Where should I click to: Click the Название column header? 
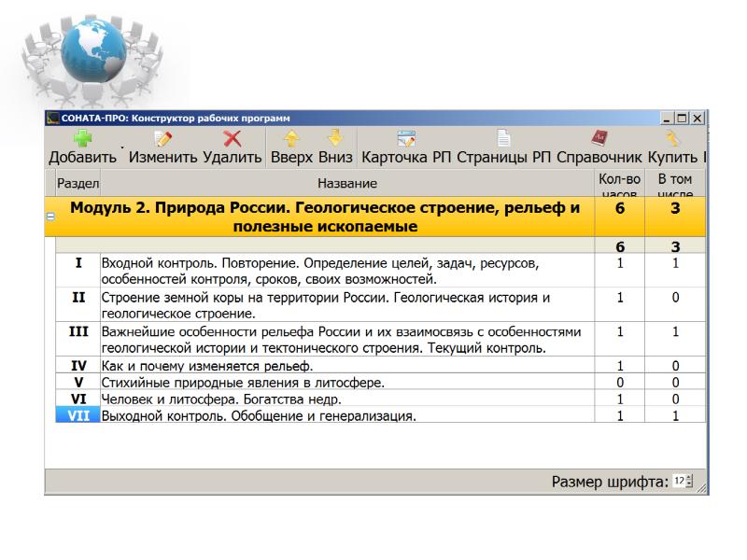coord(346,183)
